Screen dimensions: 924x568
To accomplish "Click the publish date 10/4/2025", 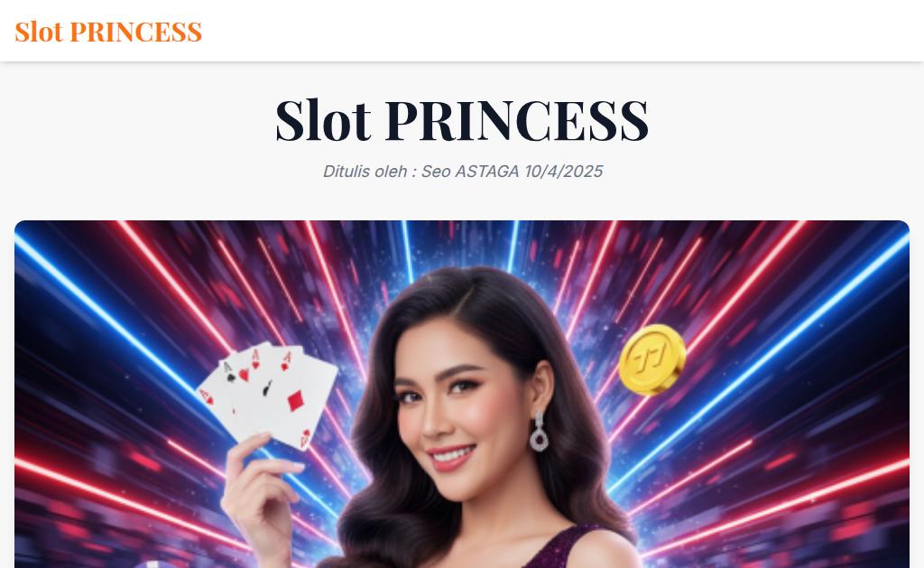I will 563,172.
